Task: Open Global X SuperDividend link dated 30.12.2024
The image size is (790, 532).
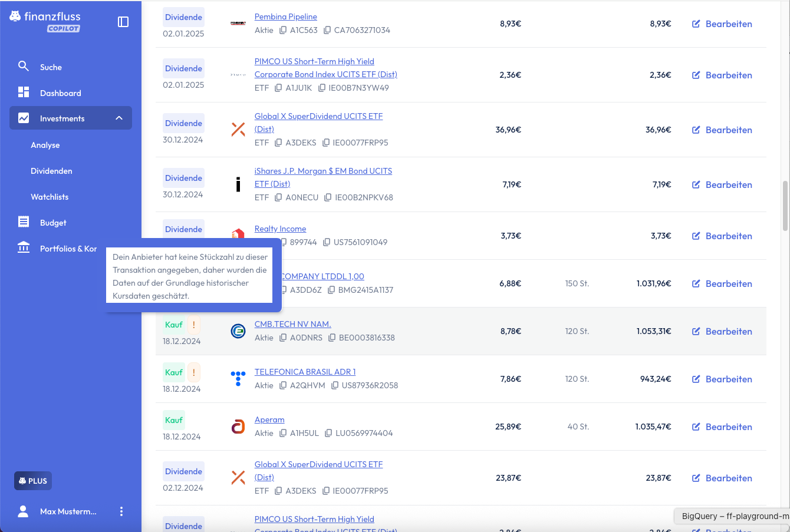Action: [x=318, y=123]
